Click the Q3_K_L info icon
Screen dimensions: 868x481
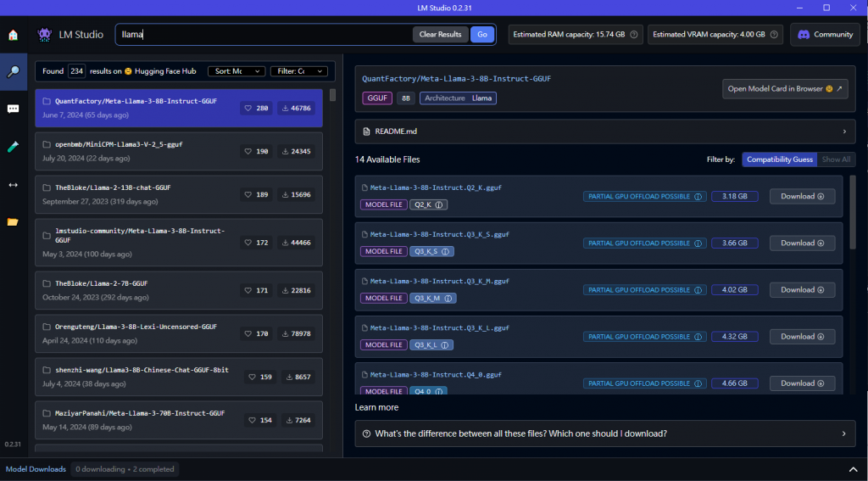(x=444, y=345)
